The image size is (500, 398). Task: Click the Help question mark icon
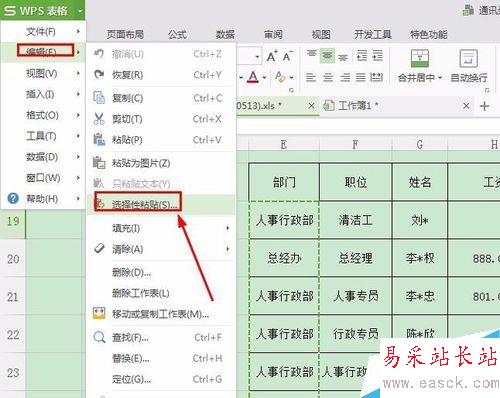[13, 199]
